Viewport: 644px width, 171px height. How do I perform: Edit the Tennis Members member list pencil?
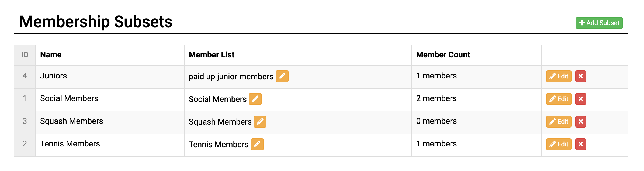click(x=257, y=144)
